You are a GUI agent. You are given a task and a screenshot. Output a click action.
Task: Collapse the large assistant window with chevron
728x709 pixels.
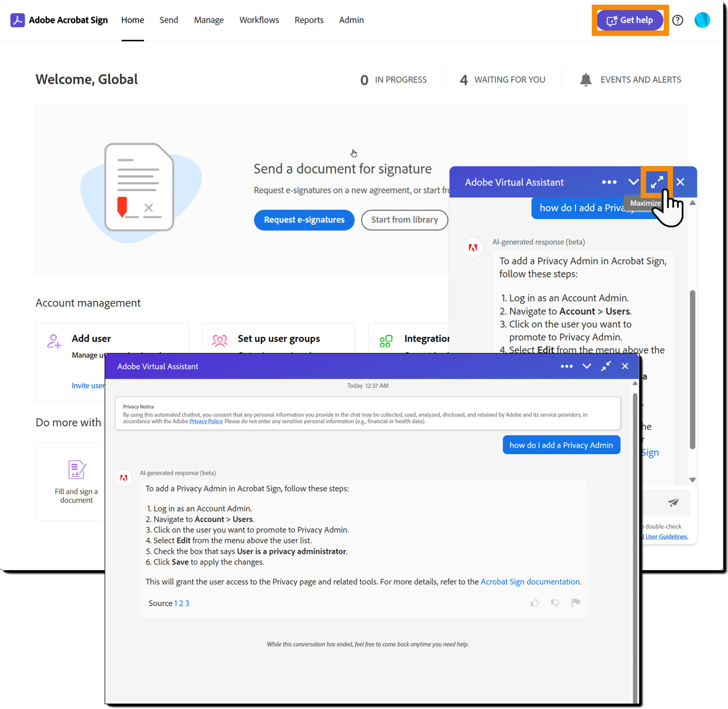click(586, 366)
